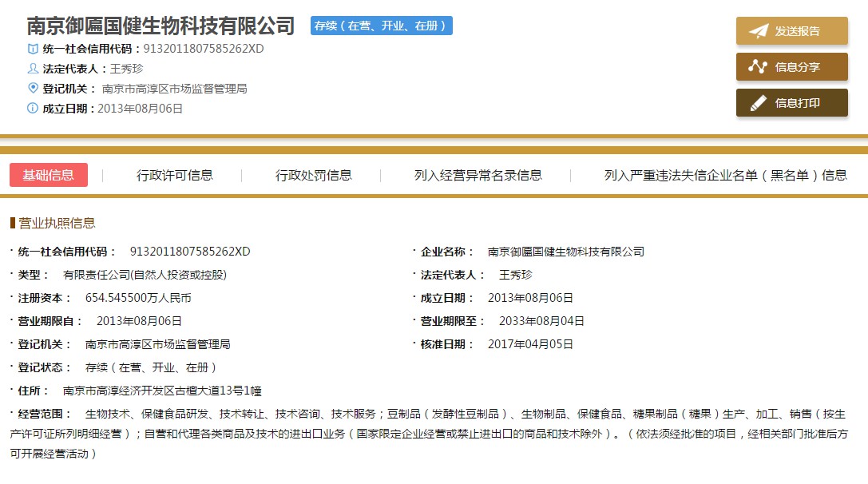868x484 pixels.
Task: Open the 列入严重违法失信企业名单（黑名单）信息 tab
Action: click(725, 176)
